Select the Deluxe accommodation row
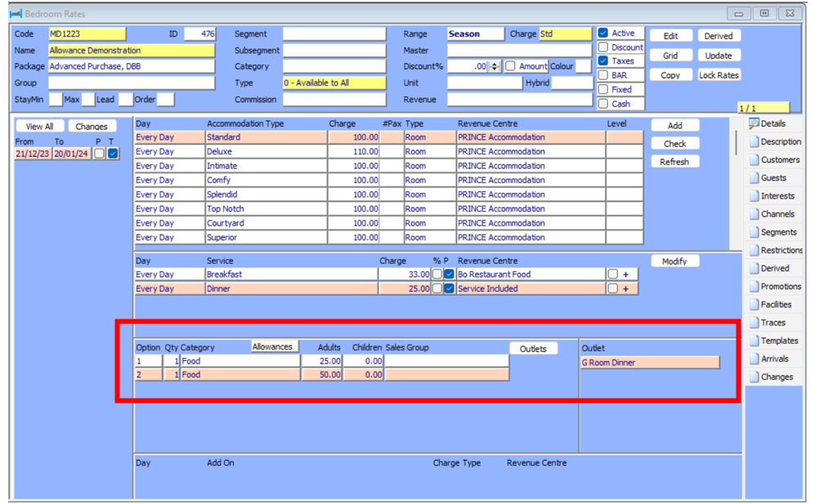The image size is (815, 504). pyautogui.click(x=388, y=152)
